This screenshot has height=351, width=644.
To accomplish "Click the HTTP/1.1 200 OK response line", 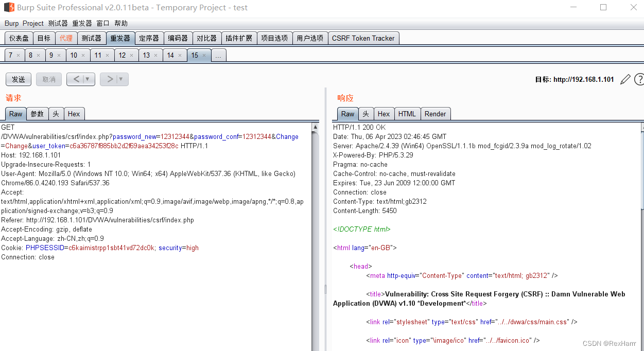I will [359, 127].
